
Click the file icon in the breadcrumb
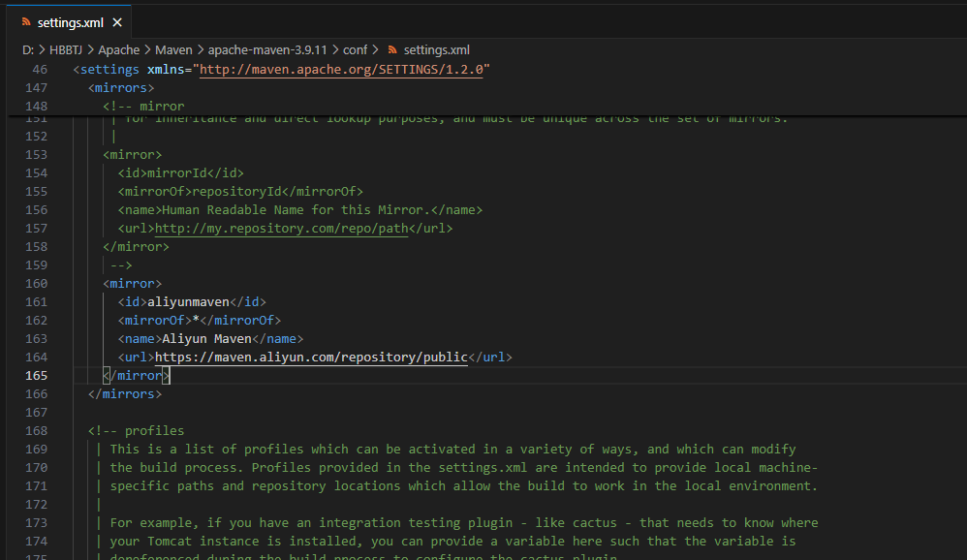click(392, 49)
